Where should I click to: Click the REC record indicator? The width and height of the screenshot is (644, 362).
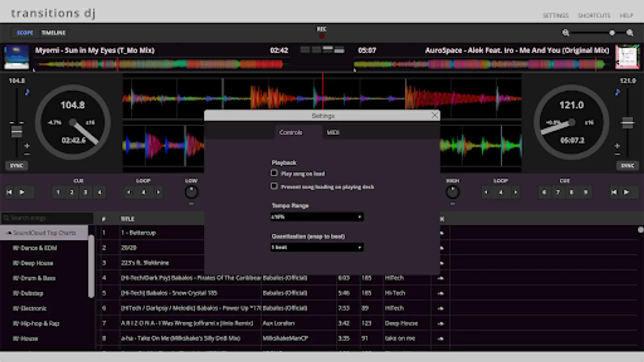point(322,36)
